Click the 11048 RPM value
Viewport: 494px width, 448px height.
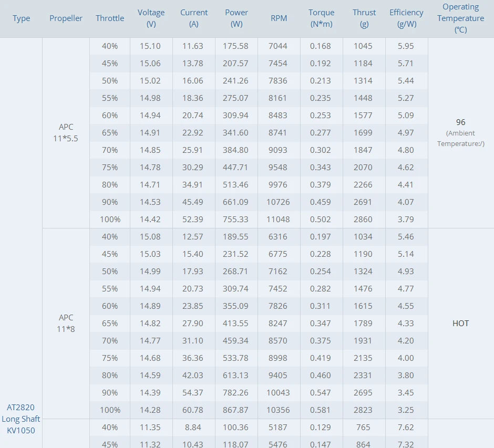pos(279,220)
